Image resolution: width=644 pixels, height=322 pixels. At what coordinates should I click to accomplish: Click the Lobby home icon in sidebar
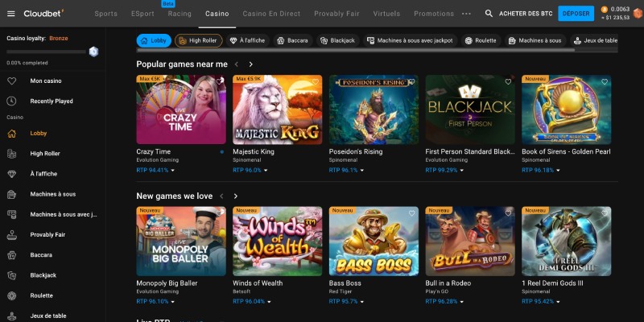tap(11, 133)
